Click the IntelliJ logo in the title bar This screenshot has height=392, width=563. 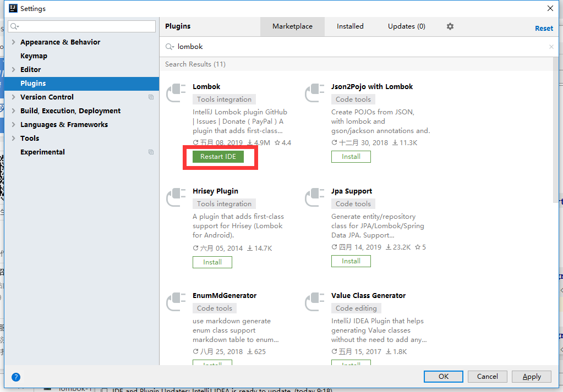coord(13,8)
